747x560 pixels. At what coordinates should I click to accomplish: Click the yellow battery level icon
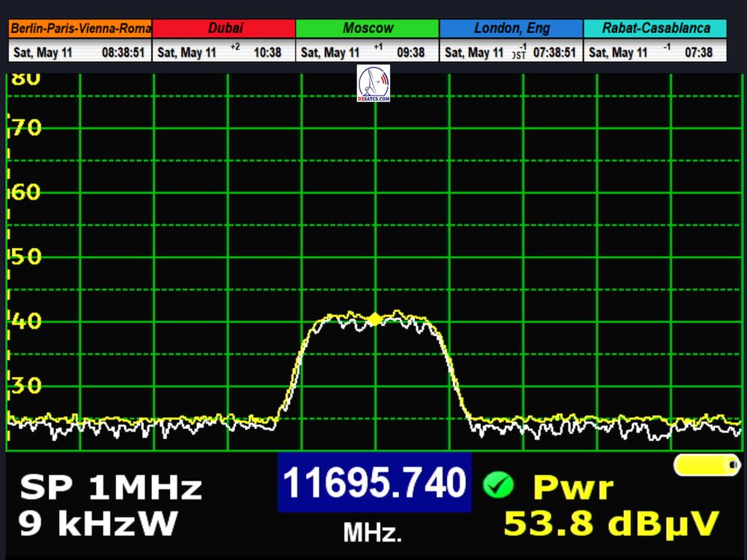706,464
